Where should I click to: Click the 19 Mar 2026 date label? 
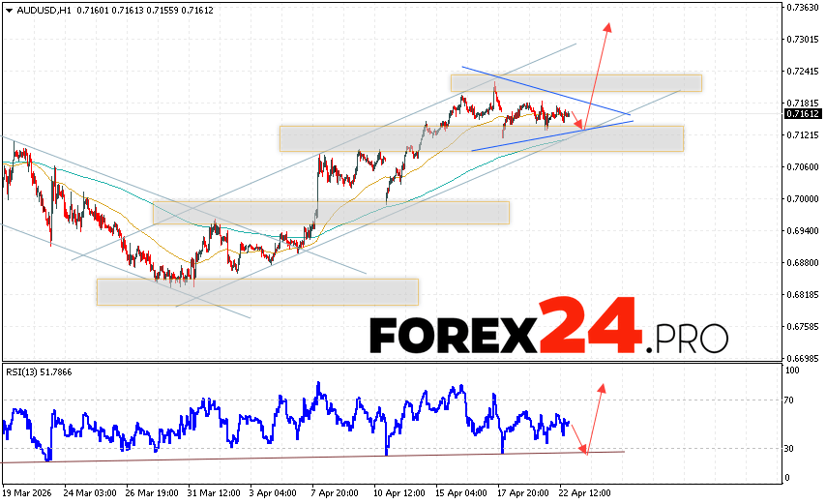(x=26, y=491)
